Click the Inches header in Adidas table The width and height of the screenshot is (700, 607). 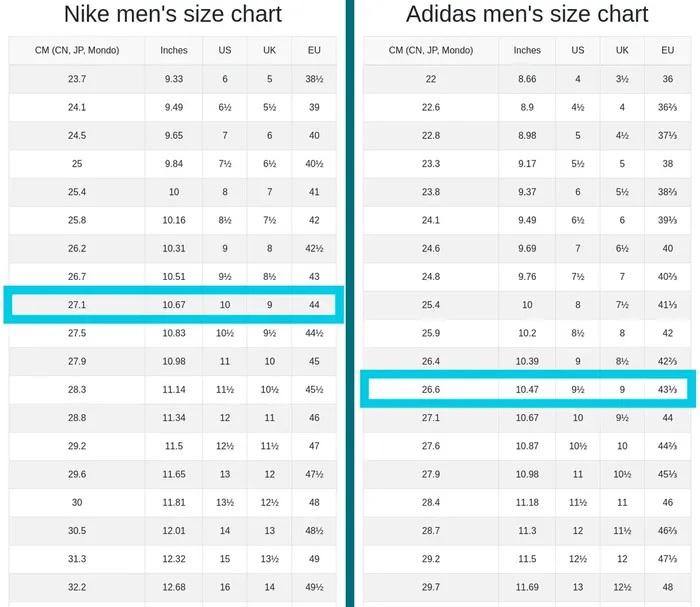point(527,50)
